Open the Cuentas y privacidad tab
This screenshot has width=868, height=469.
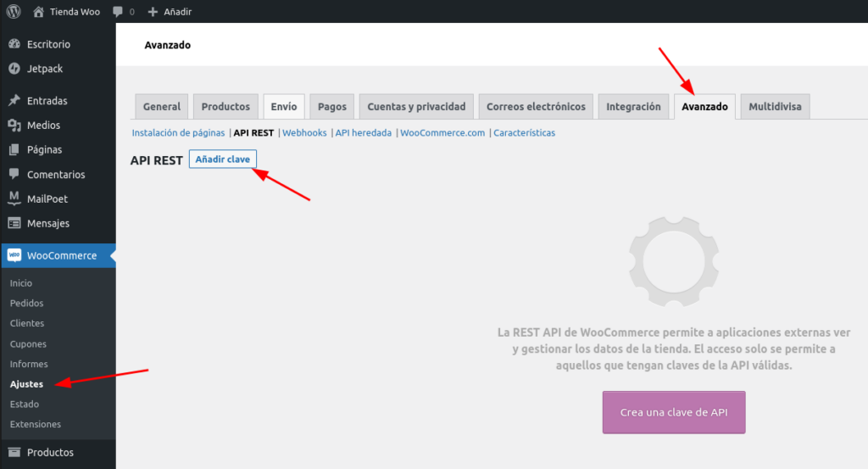coord(416,107)
